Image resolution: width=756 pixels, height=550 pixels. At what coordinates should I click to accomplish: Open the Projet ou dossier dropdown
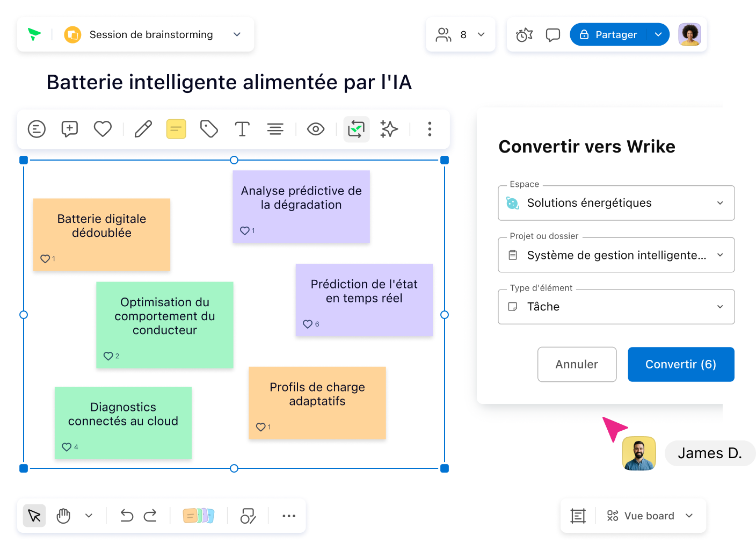(x=616, y=255)
